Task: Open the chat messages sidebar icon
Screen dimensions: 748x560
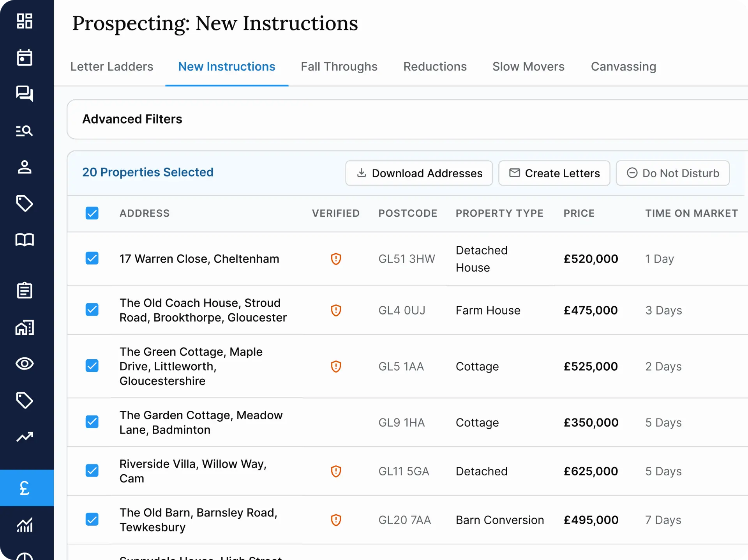Action: point(25,94)
